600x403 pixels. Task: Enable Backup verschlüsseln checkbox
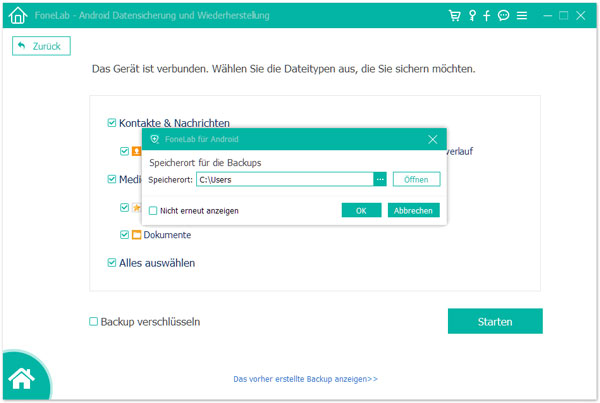(x=93, y=321)
